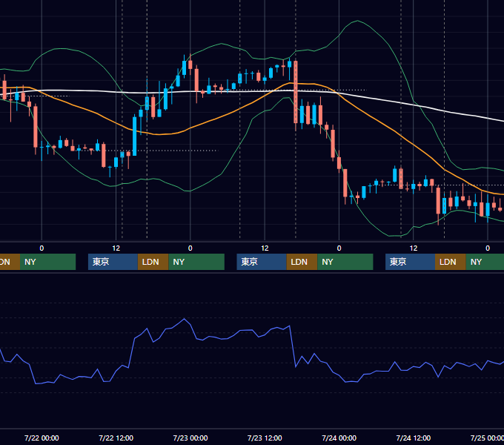Select the LDN session block for 7/23
Image resolution: width=504 pixels, height=445 pixels.
click(302, 262)
